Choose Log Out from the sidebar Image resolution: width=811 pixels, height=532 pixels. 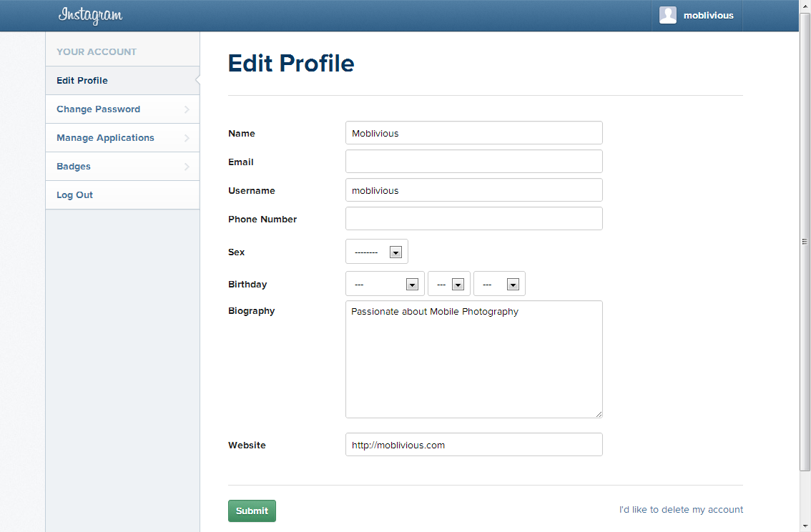pos(74,194)
